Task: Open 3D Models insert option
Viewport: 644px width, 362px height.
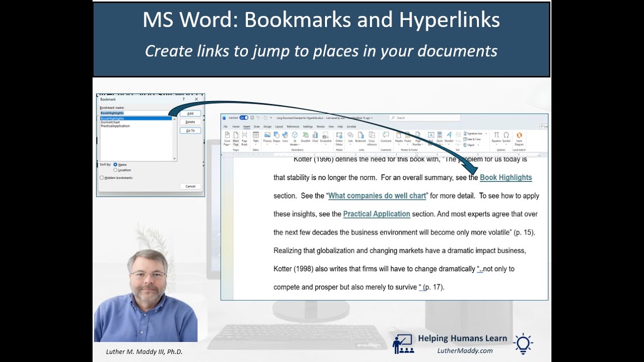Action: tap(295, 138)
